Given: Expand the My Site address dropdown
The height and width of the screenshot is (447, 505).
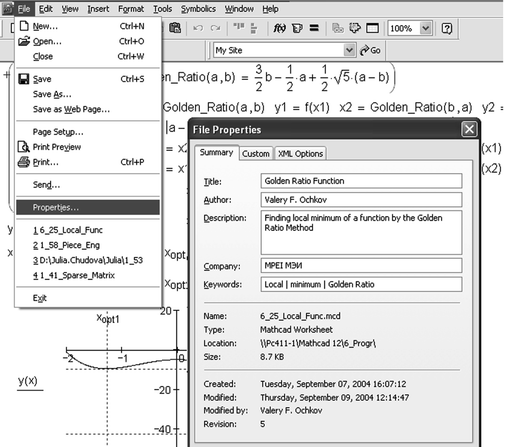Looking at the screenshot, I should tap(349, 50).
